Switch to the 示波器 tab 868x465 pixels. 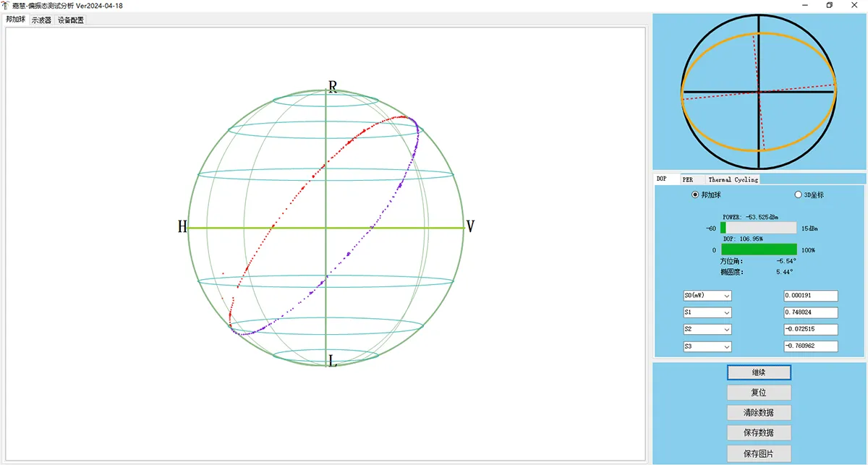click(41, 20)
